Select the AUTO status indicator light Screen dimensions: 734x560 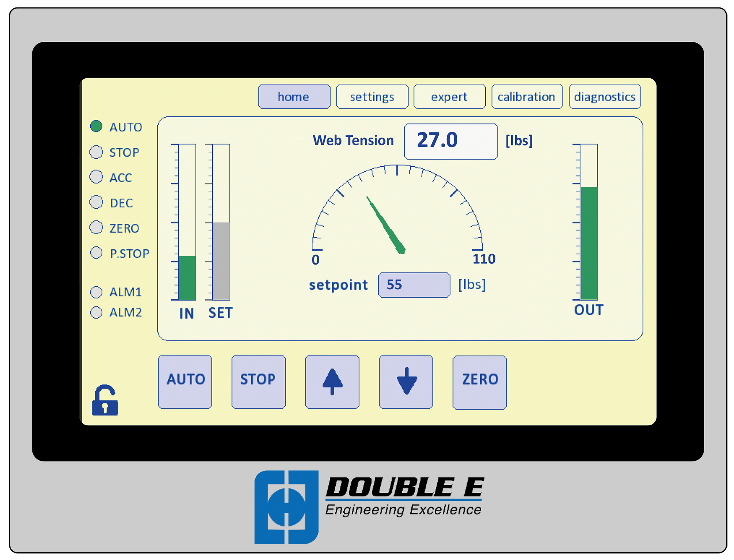(x=96, y=127)
